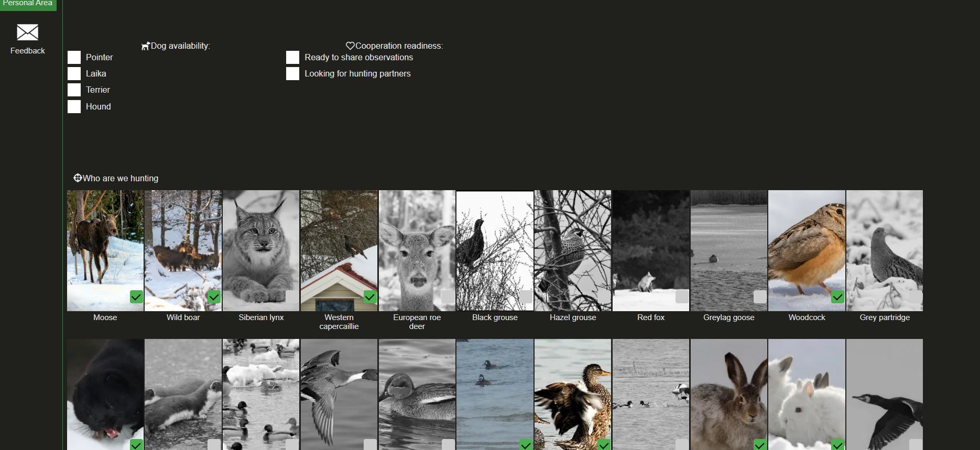Uncheck the Moose selection box
The width and height of the screenshot is (980, 450).
[136, 297]
